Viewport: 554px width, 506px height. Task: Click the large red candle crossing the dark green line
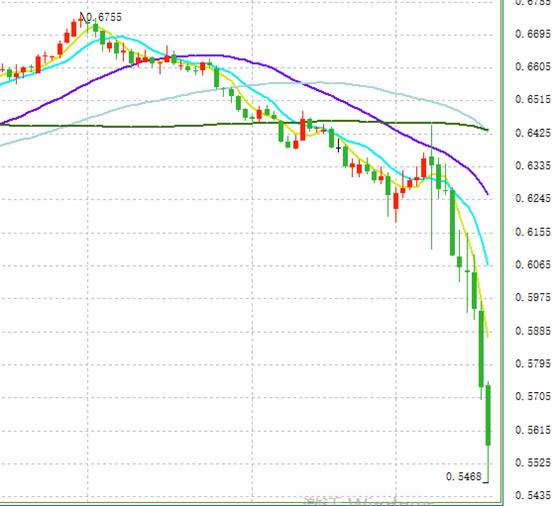(x=302, y=130)
